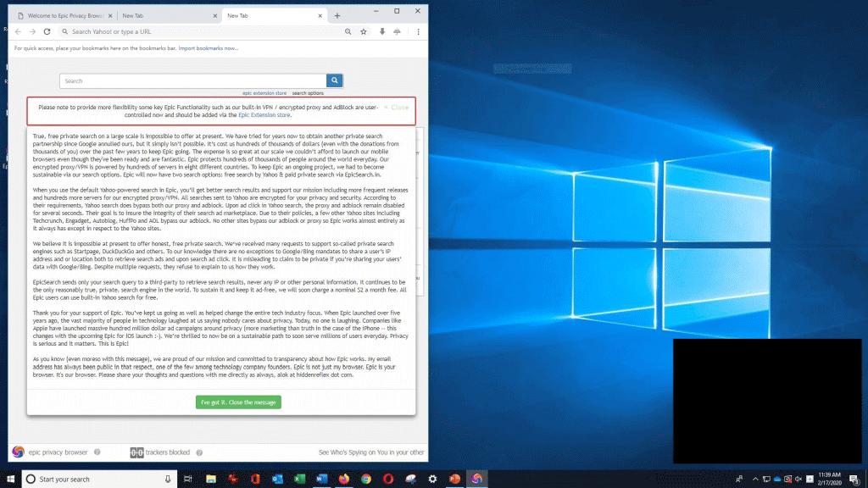Close the Welcome to Epic Privacy Browser tab
Viewport: 868px width, 488px height.
pos(110,16)
